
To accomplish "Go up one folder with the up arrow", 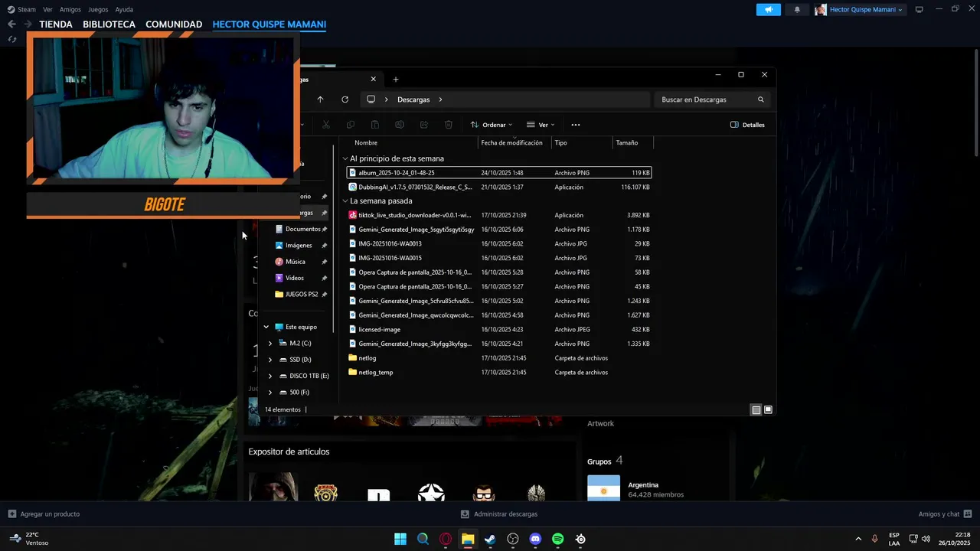I will click(320, 99).
